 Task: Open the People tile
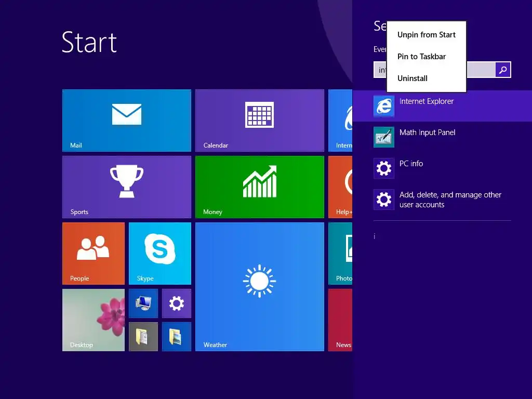(x=94, y=254)
